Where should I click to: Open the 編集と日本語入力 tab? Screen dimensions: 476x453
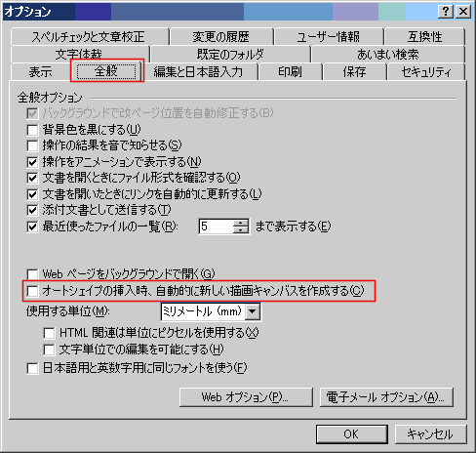(198, 71)
